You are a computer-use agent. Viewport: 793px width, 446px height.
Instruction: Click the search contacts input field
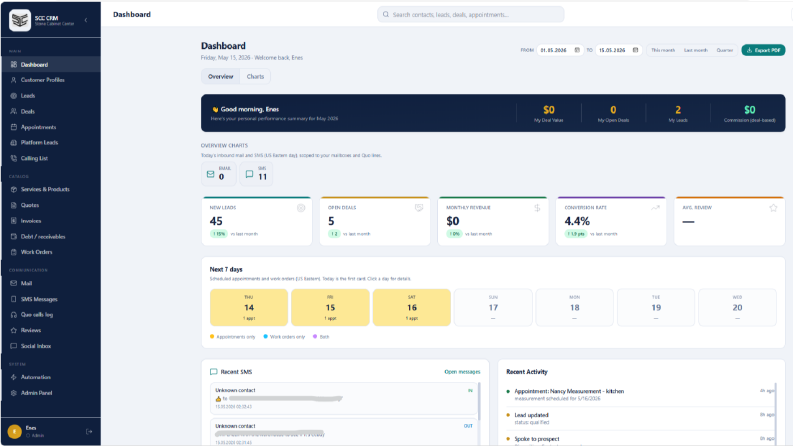470,14
